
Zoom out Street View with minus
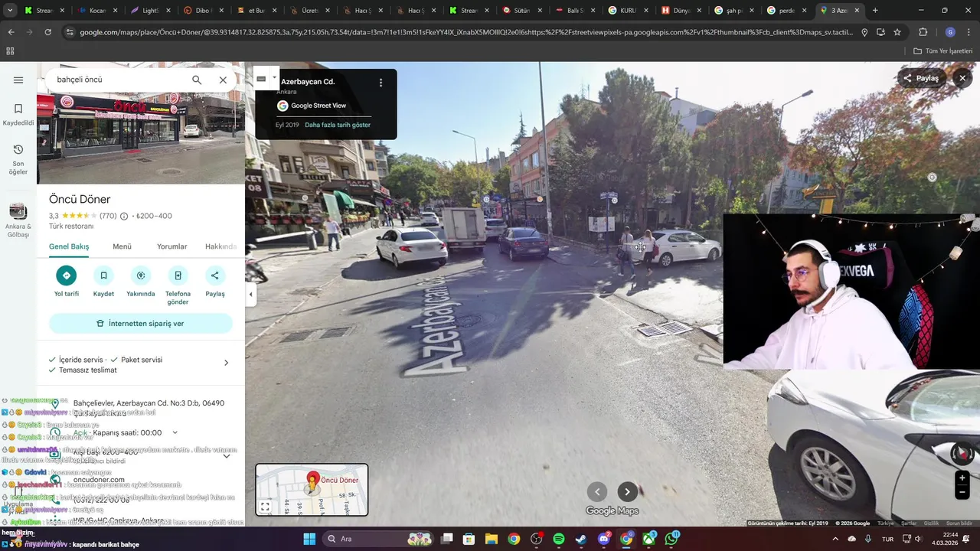962,493
